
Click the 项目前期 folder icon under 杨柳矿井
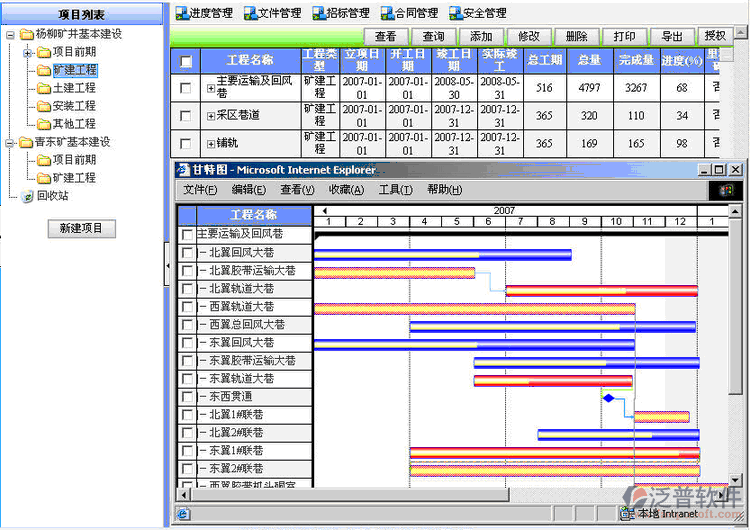[44, 52]
